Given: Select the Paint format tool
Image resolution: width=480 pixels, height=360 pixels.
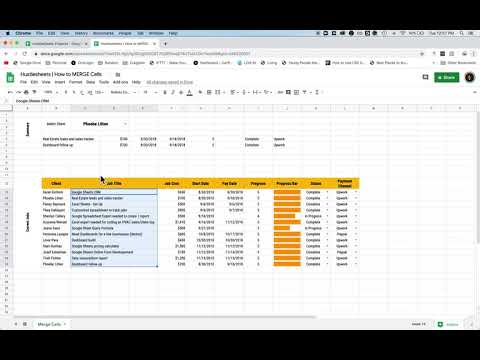Looking at the screenshot, I should pos(34,92).
